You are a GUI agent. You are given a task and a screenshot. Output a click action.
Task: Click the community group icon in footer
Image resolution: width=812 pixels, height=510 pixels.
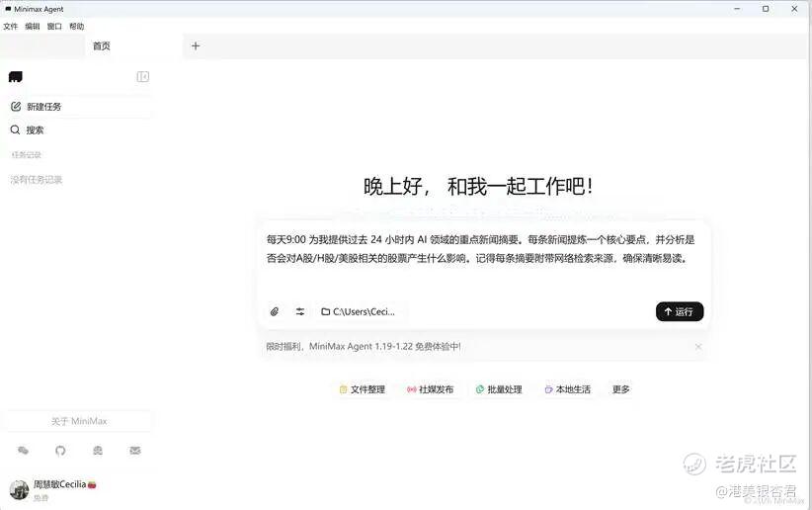pos(98,451)
